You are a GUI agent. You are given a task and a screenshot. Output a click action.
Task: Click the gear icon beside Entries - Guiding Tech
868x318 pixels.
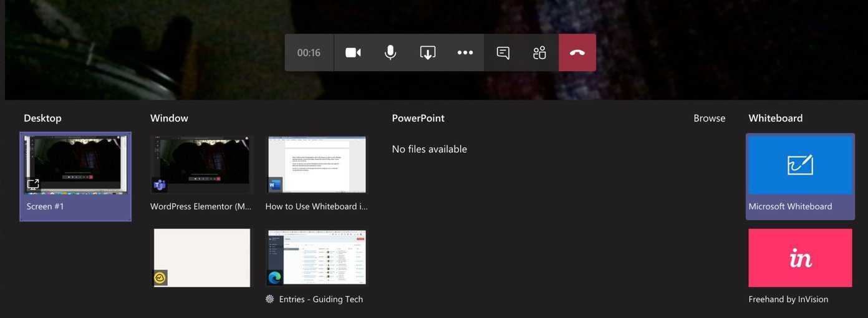(x=269, y=299)
